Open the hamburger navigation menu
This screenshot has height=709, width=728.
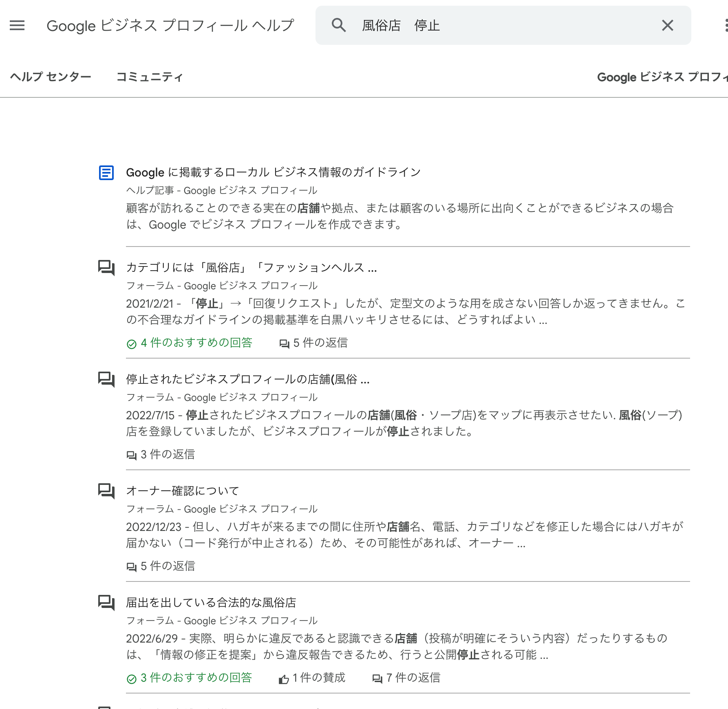pyautogui.click(x=17, y=25)
